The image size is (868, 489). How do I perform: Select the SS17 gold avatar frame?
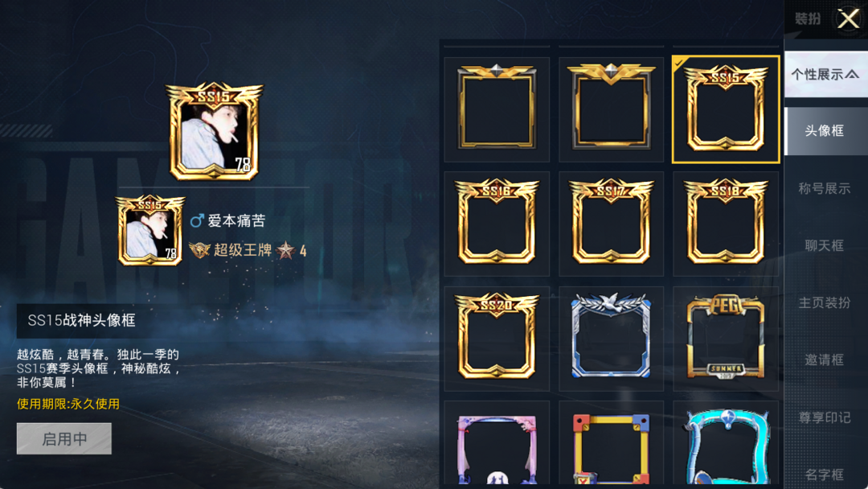(x=611, y=223)
